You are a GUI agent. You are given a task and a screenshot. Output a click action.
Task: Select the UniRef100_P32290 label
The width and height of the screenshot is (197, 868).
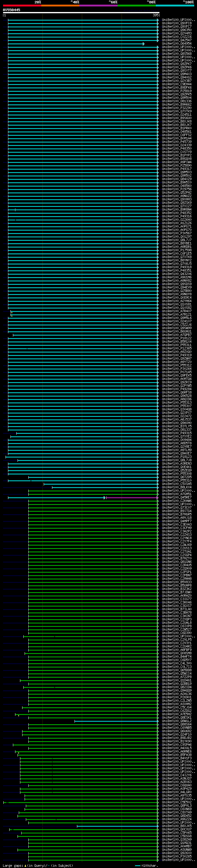(177, 108)
